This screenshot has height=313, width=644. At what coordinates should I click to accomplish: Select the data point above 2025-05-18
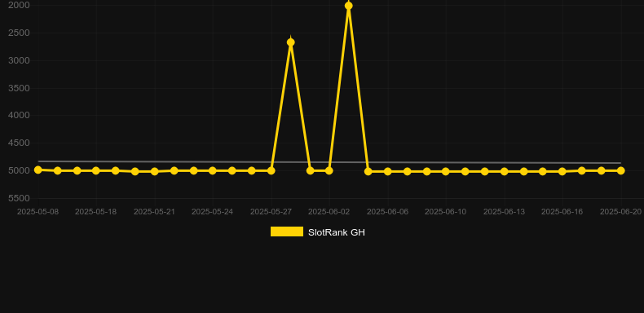tap(96, 170)
